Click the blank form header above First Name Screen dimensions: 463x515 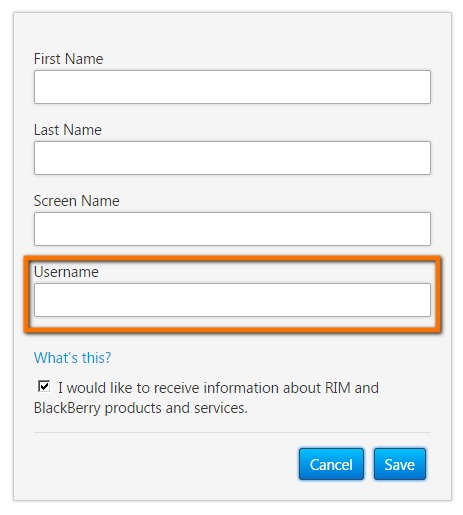point(232,32)
